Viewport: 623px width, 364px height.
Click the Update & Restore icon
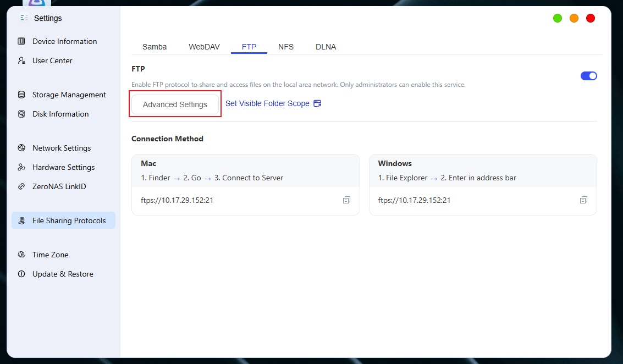pyautogui.click(x=21, y=274)
